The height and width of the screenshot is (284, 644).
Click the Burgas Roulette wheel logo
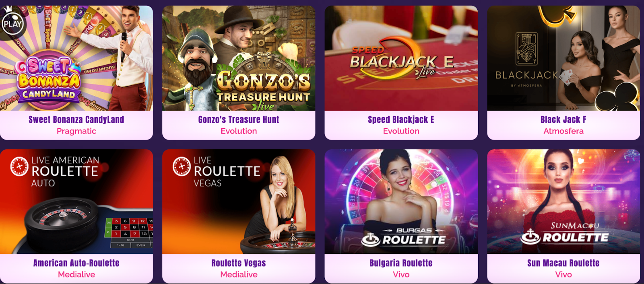[370, 239]
